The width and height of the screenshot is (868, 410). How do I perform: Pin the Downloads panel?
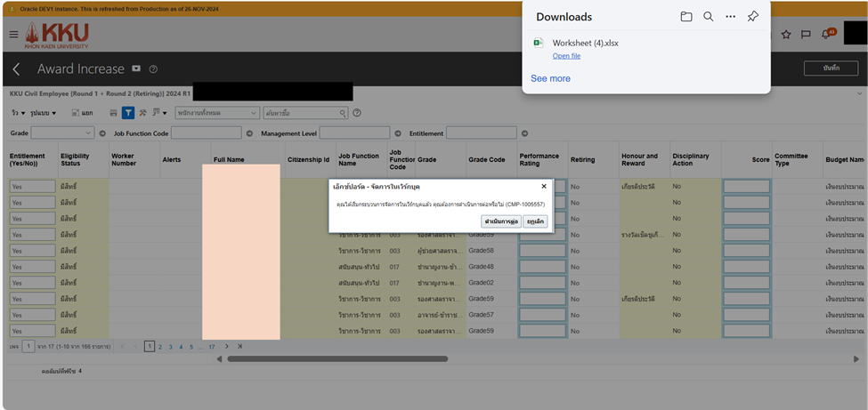pos(753,17)
